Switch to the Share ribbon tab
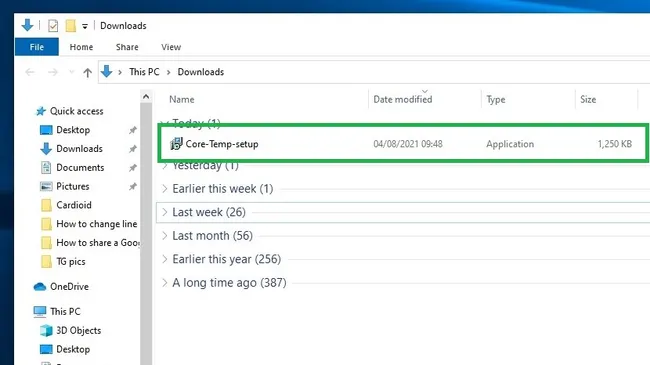650x365 pixels. coord(127,47)
